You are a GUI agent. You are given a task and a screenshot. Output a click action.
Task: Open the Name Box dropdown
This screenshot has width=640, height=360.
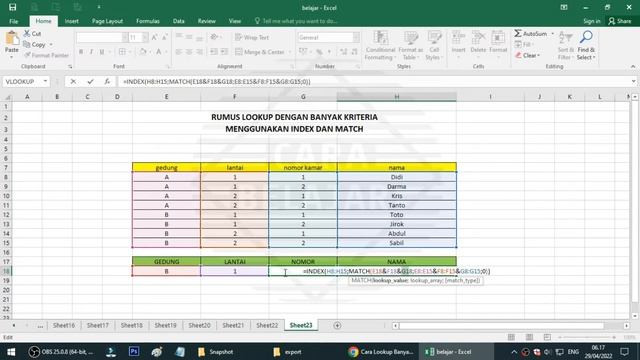45,82
